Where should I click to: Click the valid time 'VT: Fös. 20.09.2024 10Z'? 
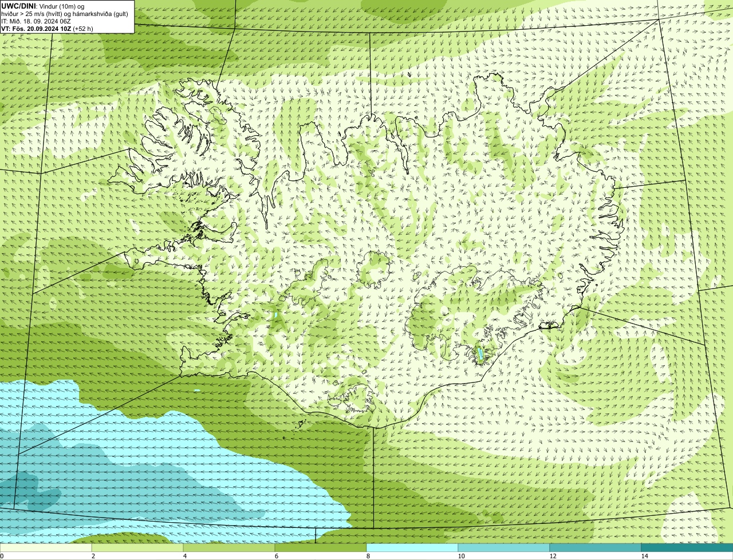(x=36, y=29)
